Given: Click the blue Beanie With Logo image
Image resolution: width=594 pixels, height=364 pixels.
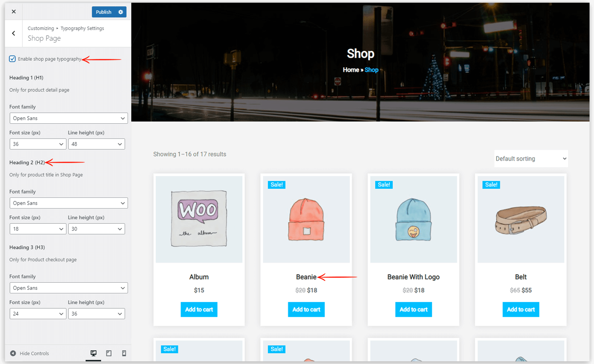Looking at the screenshot, I should click(x=414, y=219).
